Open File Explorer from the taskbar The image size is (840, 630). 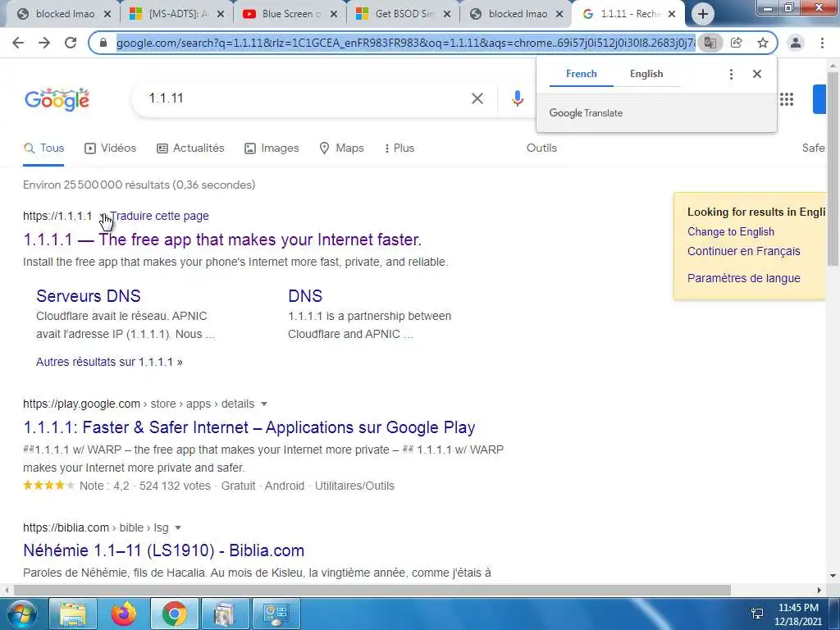73,614
